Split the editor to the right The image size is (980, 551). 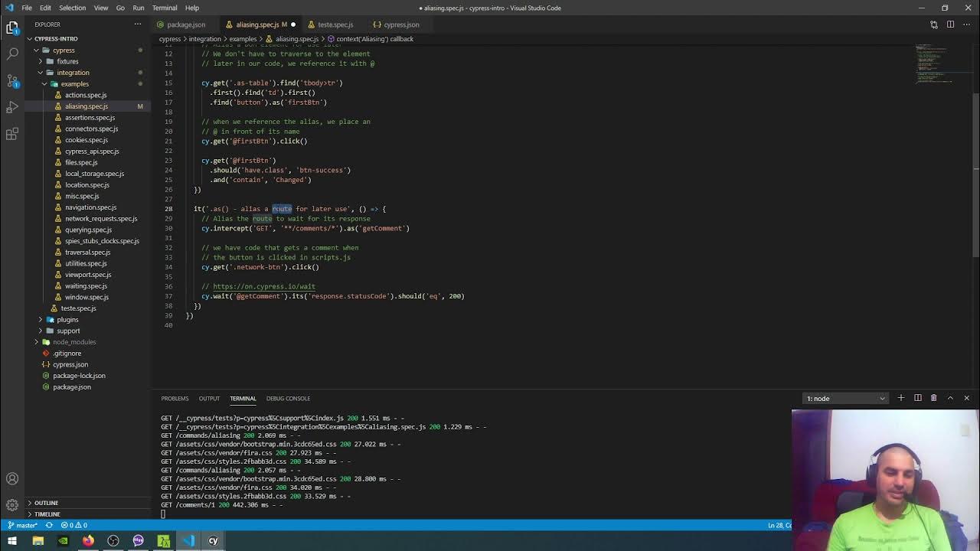950,24
